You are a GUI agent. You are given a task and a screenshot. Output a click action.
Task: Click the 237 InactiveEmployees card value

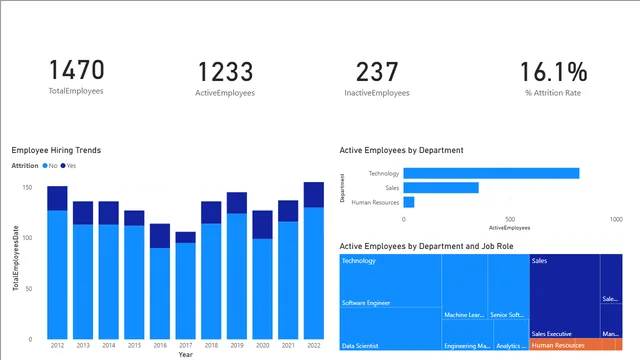point(377,72)
